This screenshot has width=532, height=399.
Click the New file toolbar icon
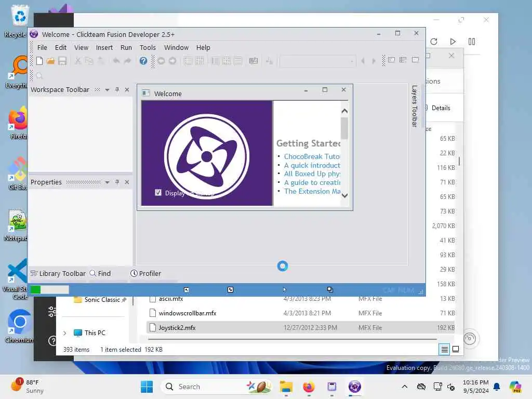(39, 61)
